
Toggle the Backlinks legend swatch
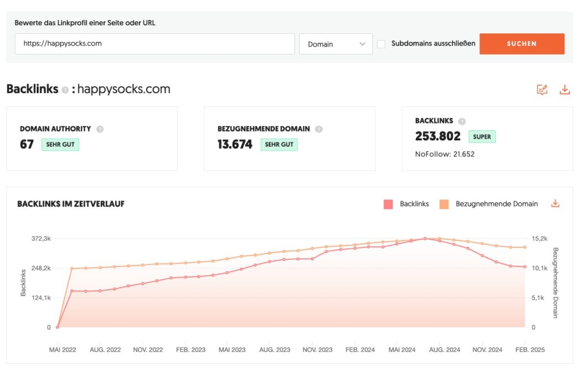(x=388, y=204)
